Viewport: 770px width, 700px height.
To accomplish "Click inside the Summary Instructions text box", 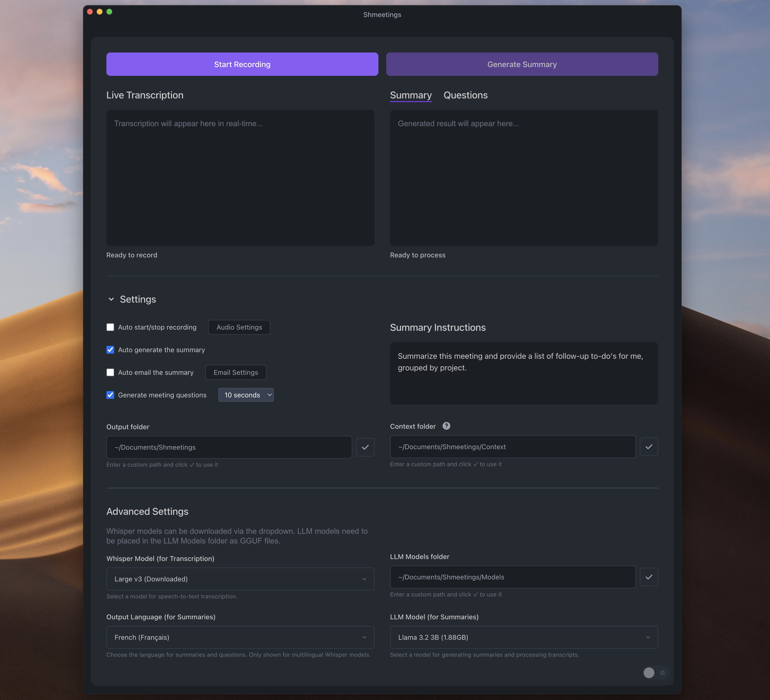I will pos(524,373).
